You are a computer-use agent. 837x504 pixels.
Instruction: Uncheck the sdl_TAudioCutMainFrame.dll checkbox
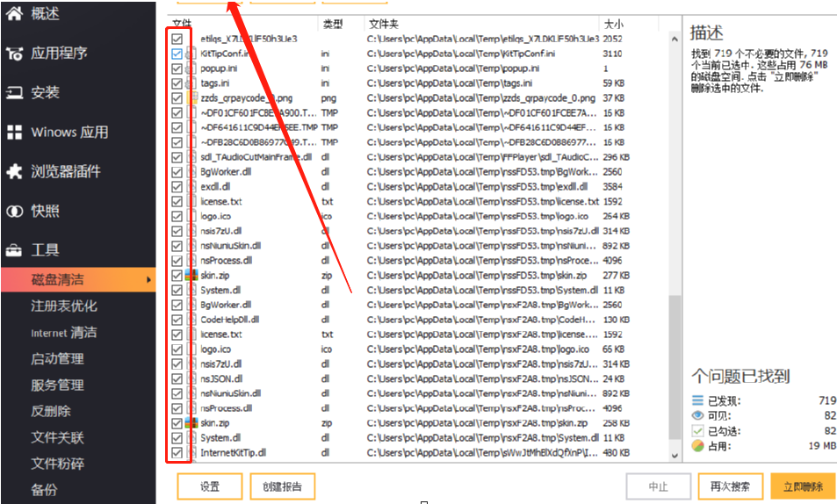coord(177,157)
